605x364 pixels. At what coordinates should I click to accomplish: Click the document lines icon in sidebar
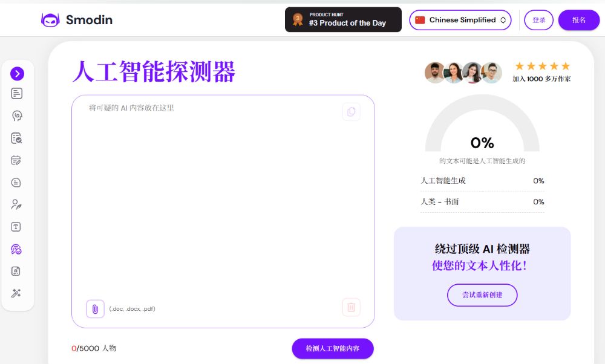click(x=17, y=94)
